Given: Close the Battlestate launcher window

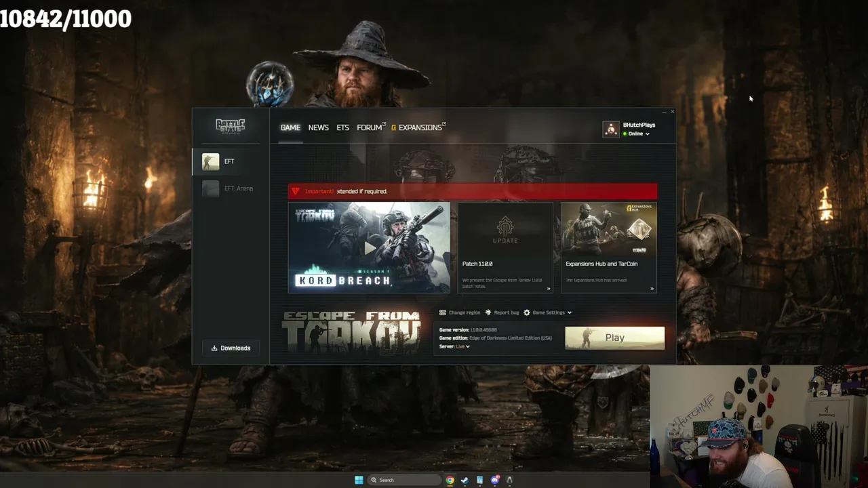Looking at the screenshot, I should [x=672, y=111].
